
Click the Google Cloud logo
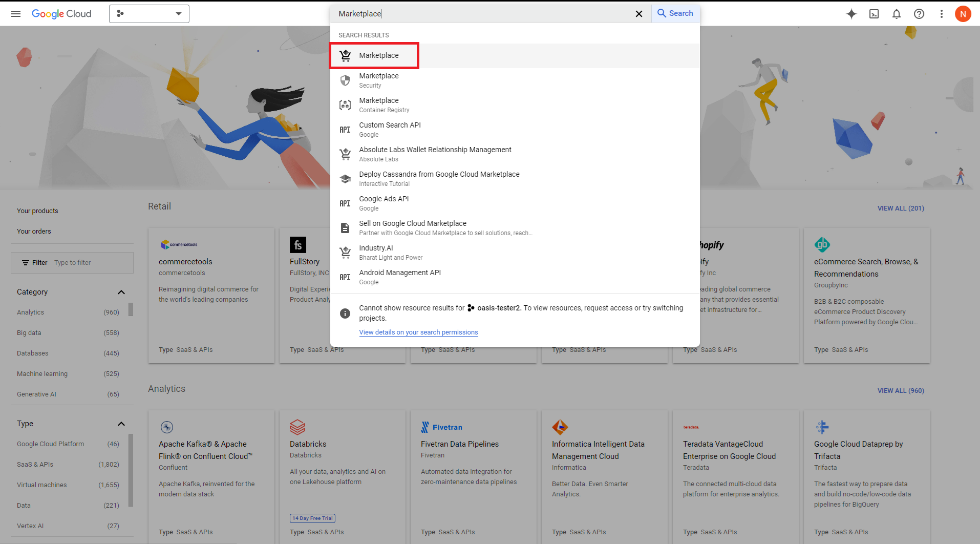click(61, 14)
